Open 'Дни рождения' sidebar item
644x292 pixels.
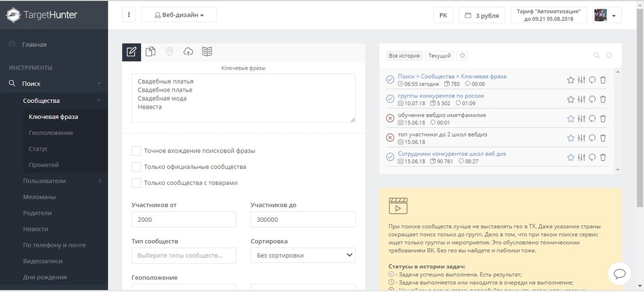coord(45,278)
